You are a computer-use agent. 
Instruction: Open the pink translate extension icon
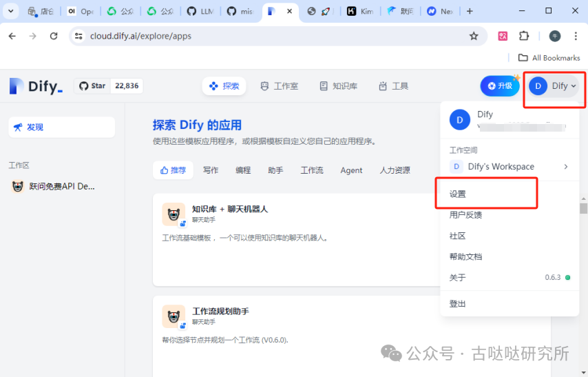tap(503, 36)
